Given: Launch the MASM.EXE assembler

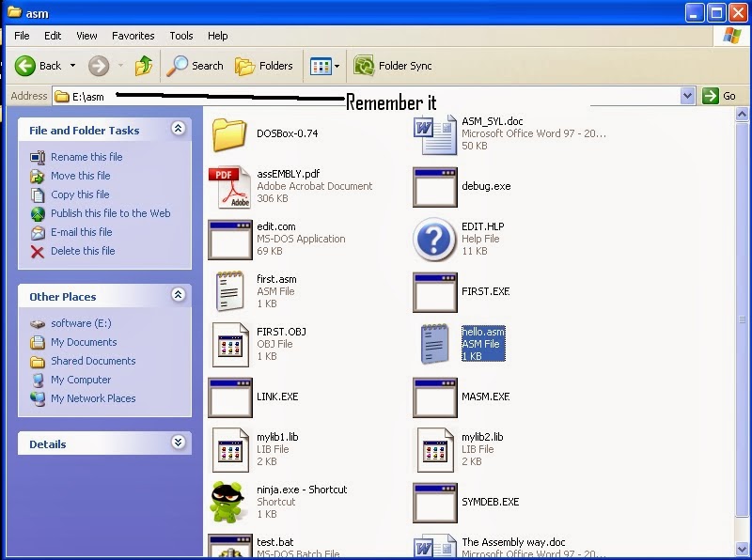Looking at the screenshot, I should (x=435, y=397).
